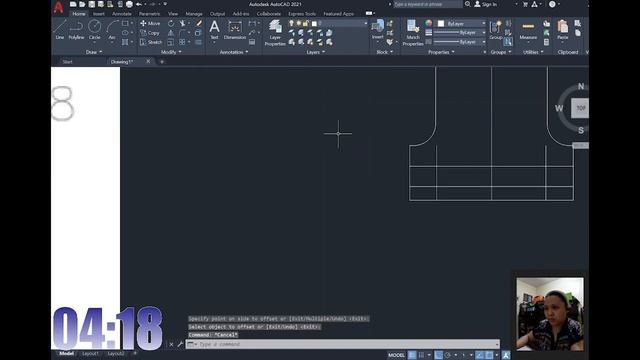Toggle group selection on/off icon
Viewport: 640px width, 360px height.
click(508, 41)
